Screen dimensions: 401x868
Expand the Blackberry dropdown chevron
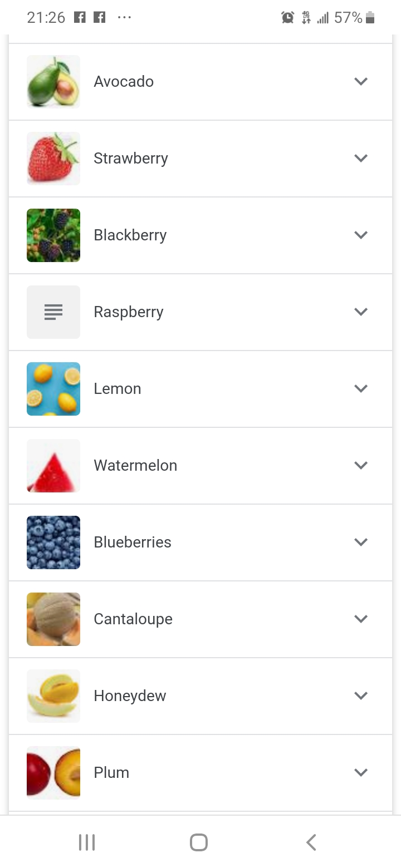pyautogui.click(x=361, y=235)
